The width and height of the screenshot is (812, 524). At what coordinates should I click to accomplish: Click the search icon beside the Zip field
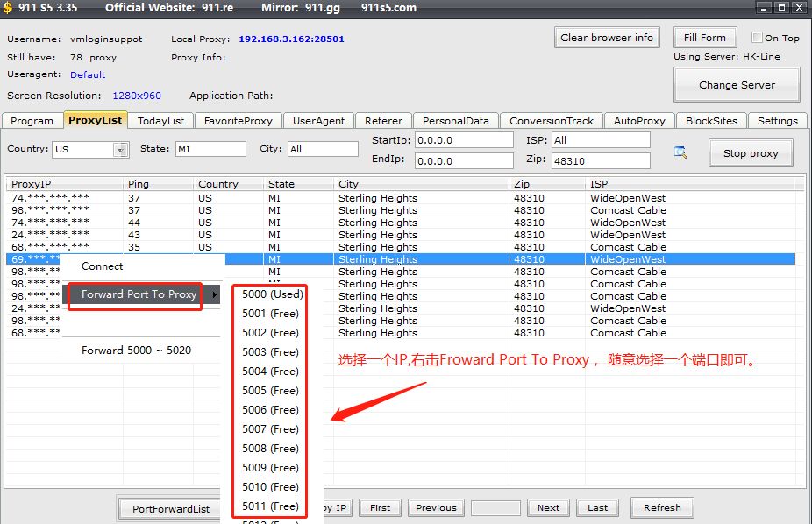click(680, 152)
